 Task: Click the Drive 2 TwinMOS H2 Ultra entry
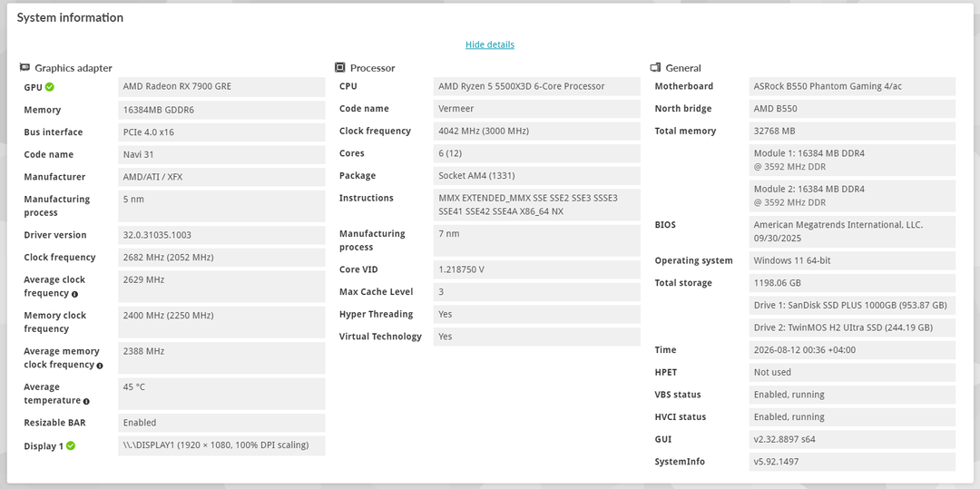[852, 328]
